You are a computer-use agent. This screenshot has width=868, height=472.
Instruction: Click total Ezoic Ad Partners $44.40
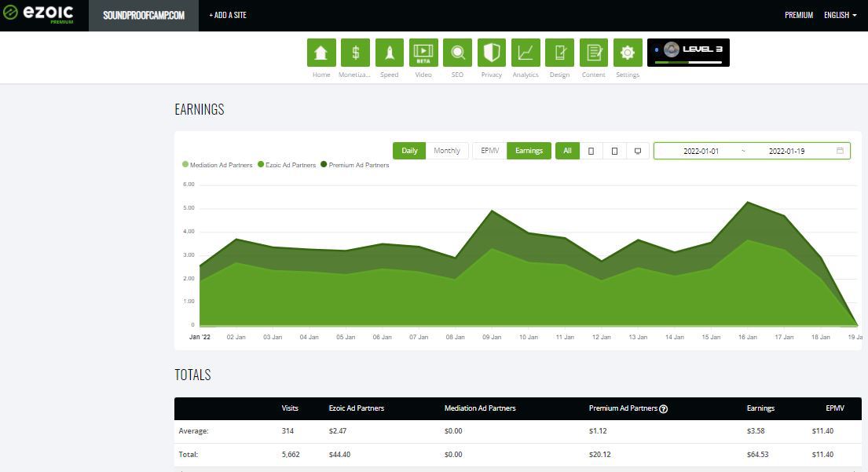tap(339, 454)
